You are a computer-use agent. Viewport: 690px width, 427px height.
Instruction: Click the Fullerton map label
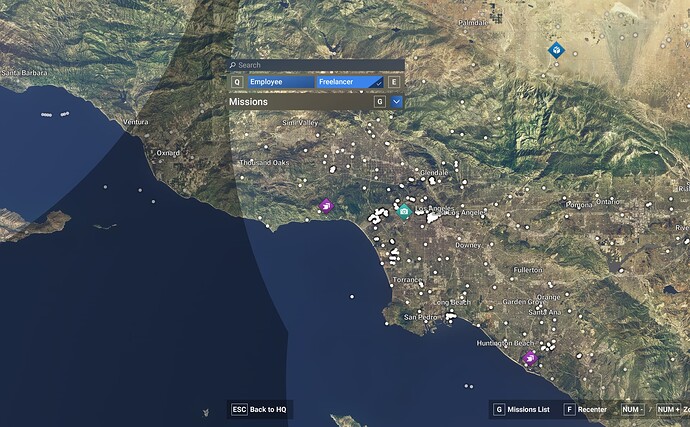[528, 270]
